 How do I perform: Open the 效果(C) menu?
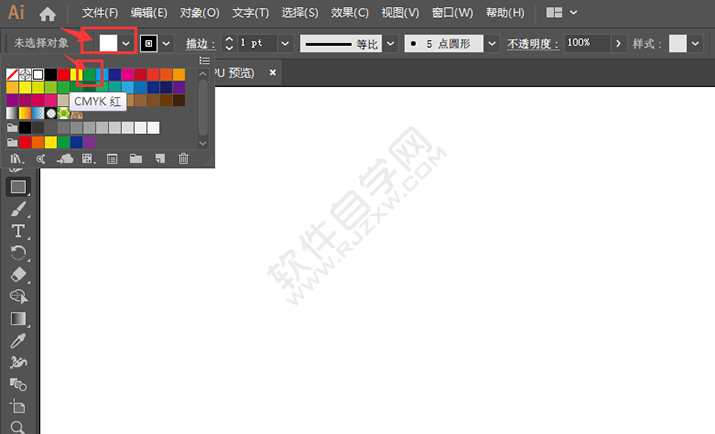[350, 13]
